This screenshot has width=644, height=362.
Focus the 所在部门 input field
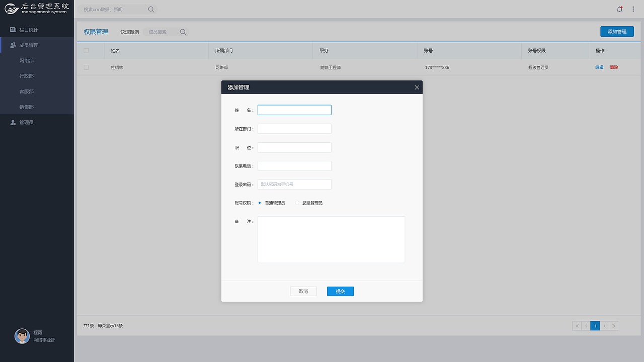click(294, 129)
